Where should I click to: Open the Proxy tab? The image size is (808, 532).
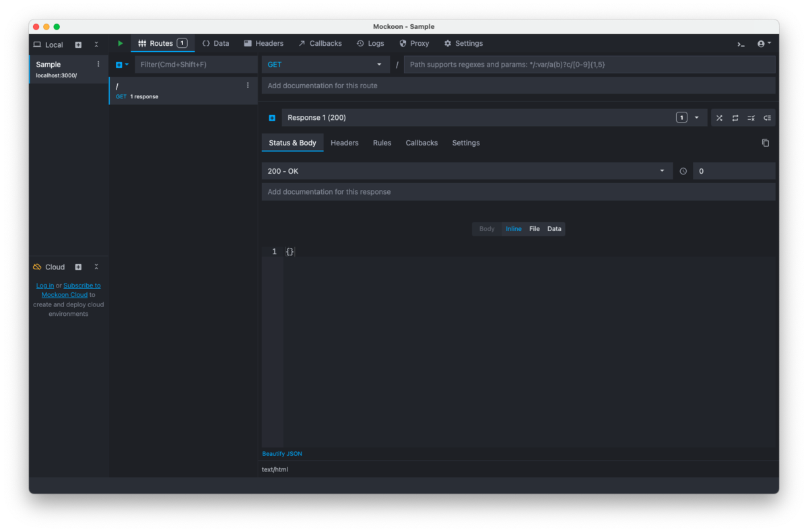click(414, 43)
